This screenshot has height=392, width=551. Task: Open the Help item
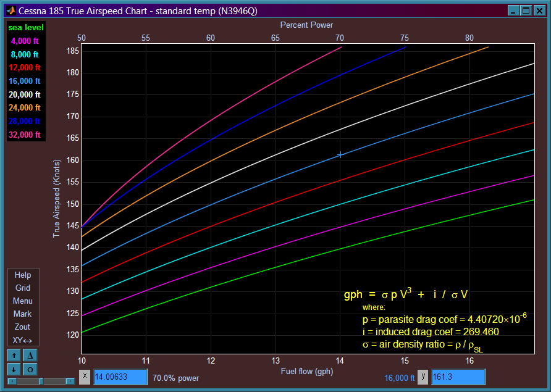[x=22, y=275]
